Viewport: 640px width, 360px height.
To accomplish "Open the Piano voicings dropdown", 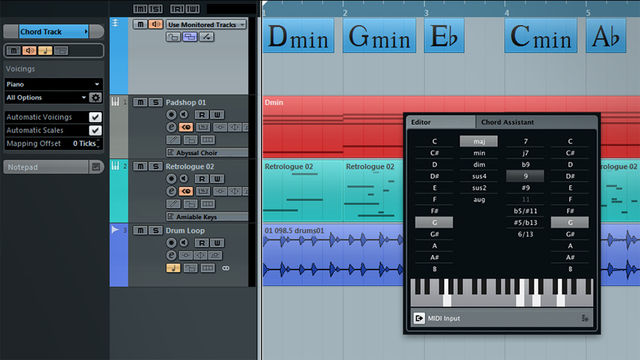I will 53,84.
